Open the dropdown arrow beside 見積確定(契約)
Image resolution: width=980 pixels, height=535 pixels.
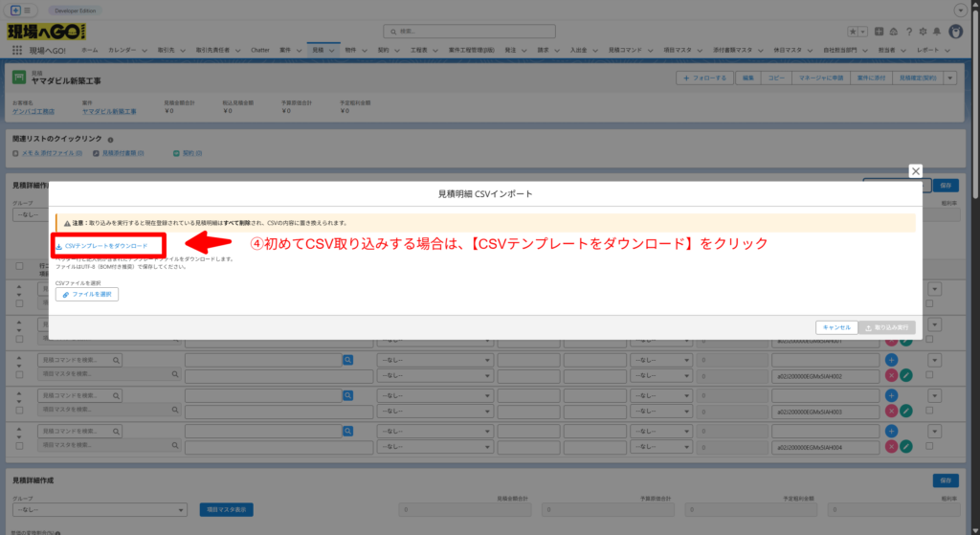click(x=950, y=78)
